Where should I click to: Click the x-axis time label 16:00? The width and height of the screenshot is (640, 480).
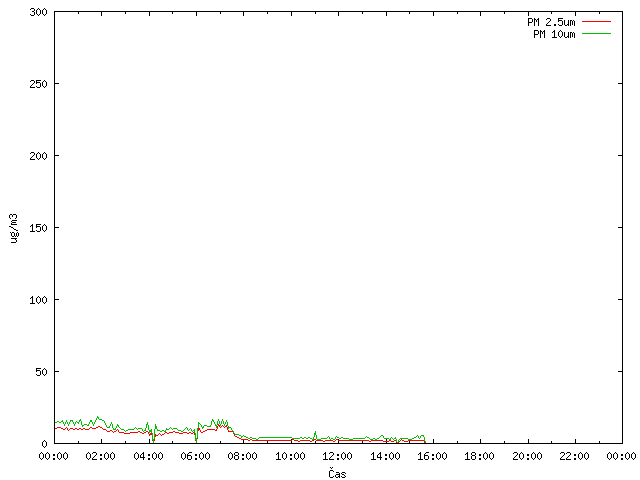432,456
